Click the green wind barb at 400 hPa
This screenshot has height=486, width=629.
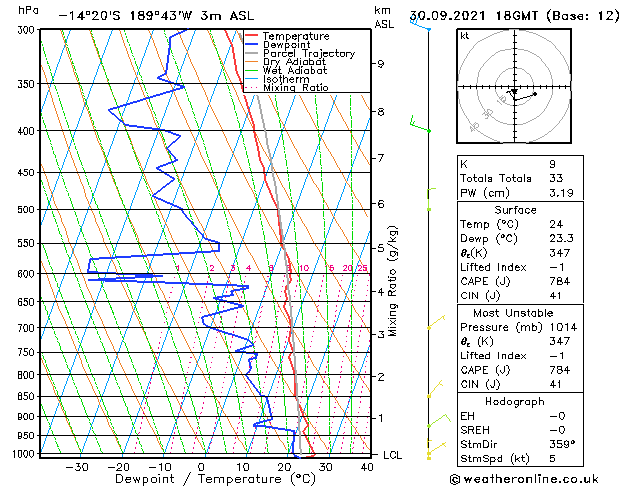(420, 124)
